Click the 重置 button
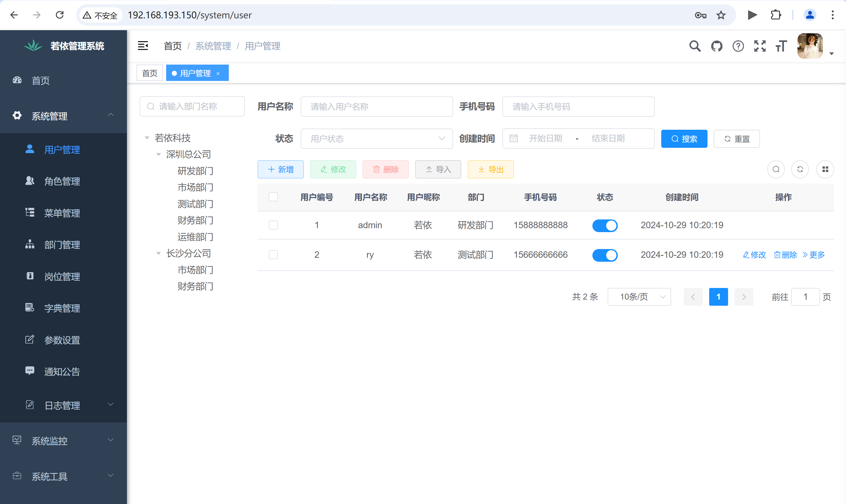The width and height of the screenshot is (846, 504). coord(737,138)
